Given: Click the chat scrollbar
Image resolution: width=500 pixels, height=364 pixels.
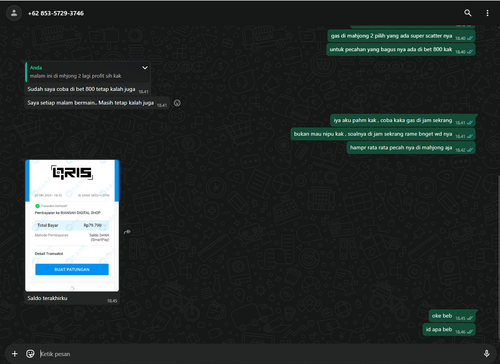Looking at the screenshot, I should point(498,258).
